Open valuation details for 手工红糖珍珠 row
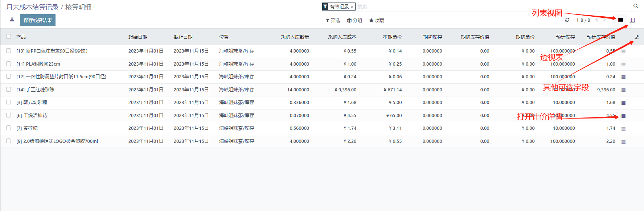Image resolution: width=644 pixels, height=211 pixels. [x=623, y=90]
